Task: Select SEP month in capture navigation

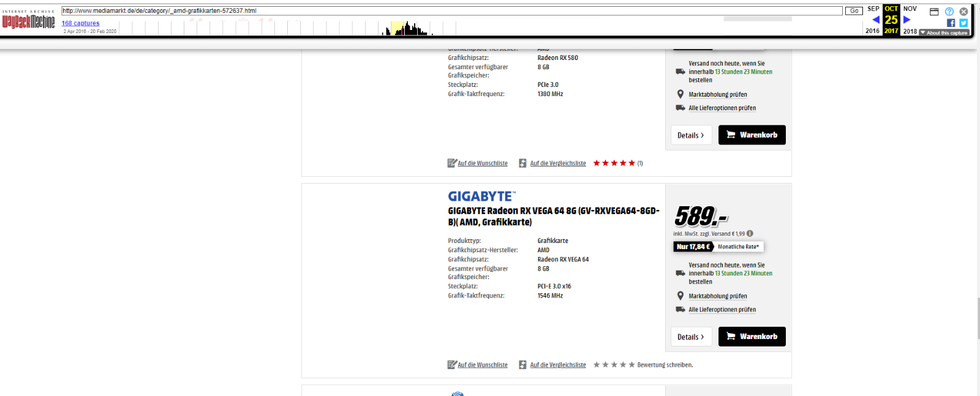Action: coord(873,9)
